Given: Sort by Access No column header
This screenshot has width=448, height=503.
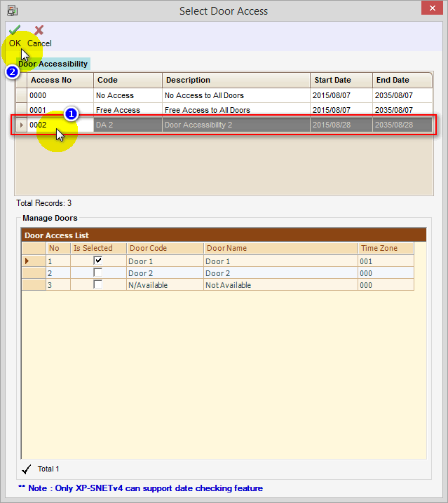Looking at the screenshot, I should tap(60, 80).
